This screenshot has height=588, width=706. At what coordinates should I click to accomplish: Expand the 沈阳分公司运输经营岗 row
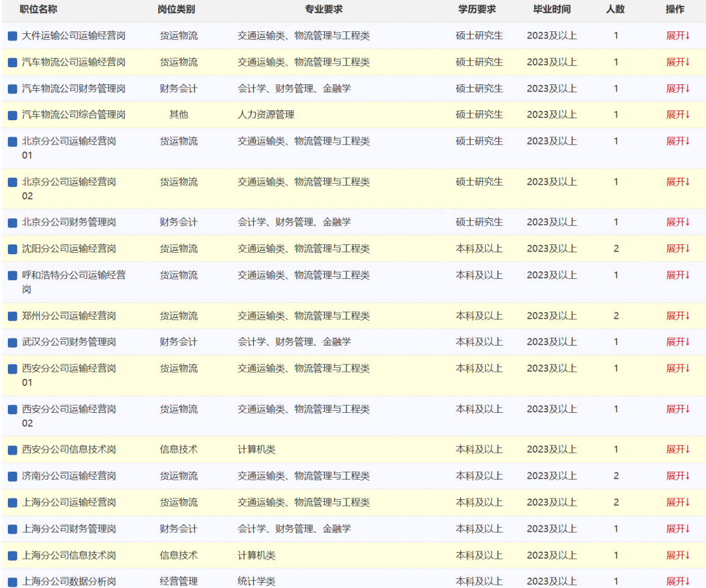678,249
